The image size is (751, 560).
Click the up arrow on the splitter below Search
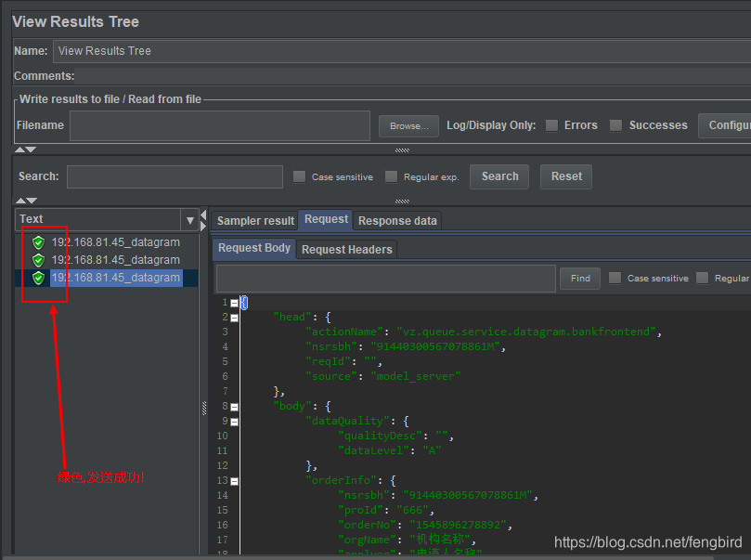[20, 201]
